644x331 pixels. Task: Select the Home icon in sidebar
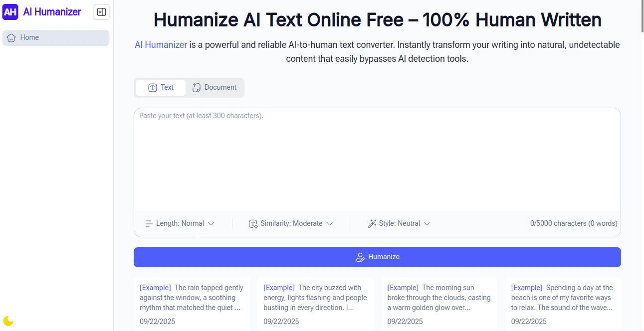(x=11, y=37)
